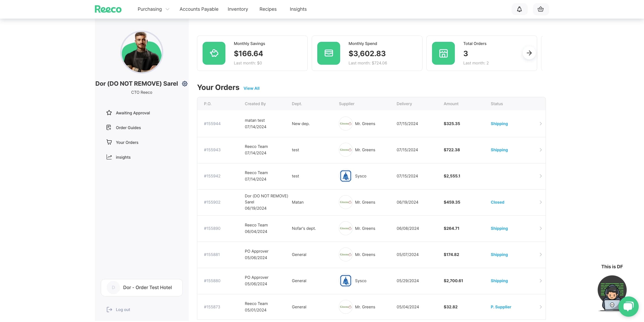Open the shopping basket cart
The width and height of the screenshot is (644, 322).
click(540, 9)
